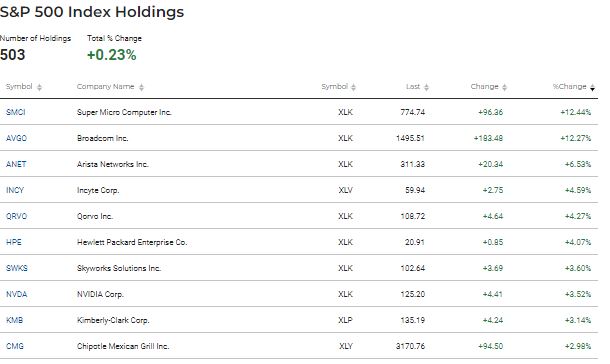Image resolution: width=610 pixels, height=364 pixels.
Task: Open the HPE ticker link
Action: point(14,243)
